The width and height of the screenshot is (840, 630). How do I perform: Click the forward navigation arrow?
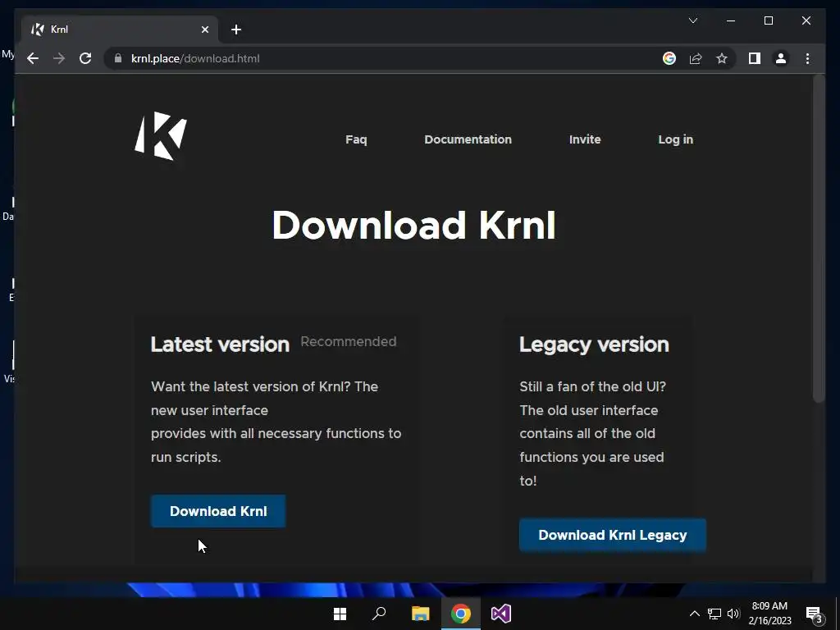coord(59,58)
